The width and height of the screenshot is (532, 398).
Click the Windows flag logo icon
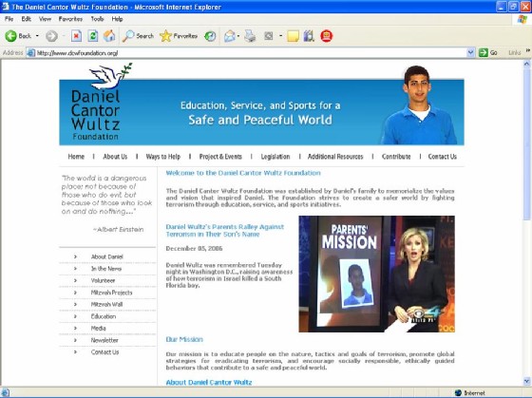point(522,19)
